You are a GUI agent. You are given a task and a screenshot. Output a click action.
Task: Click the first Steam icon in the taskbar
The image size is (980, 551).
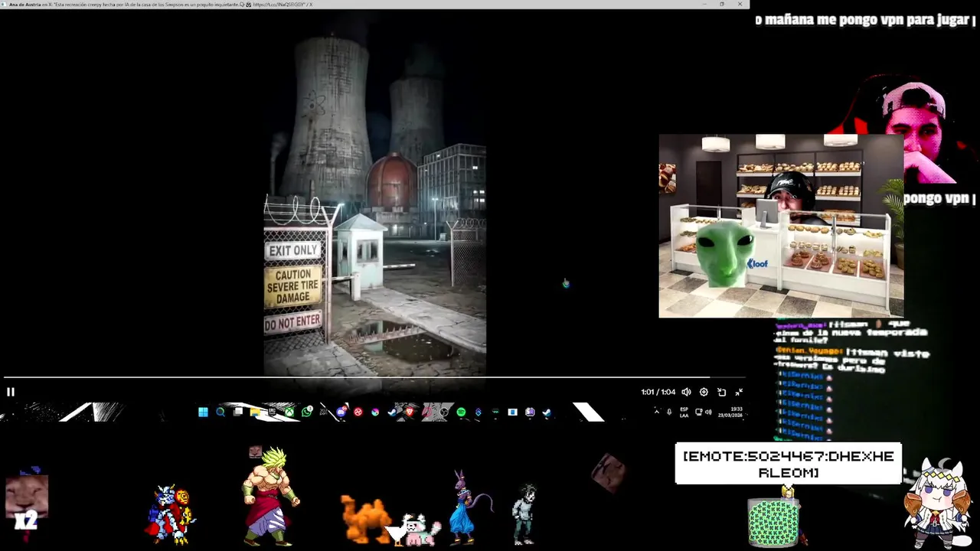(x=391, y=412)
